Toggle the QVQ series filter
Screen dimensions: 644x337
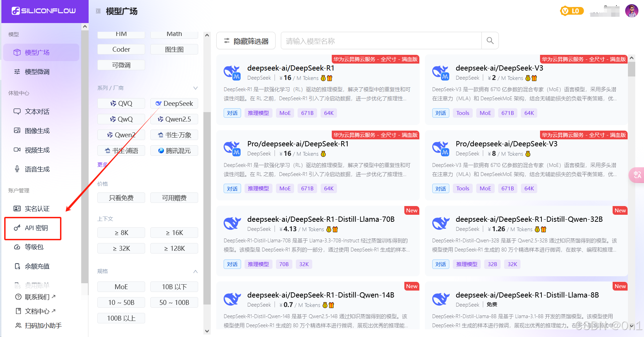click(x=121, y=103)
